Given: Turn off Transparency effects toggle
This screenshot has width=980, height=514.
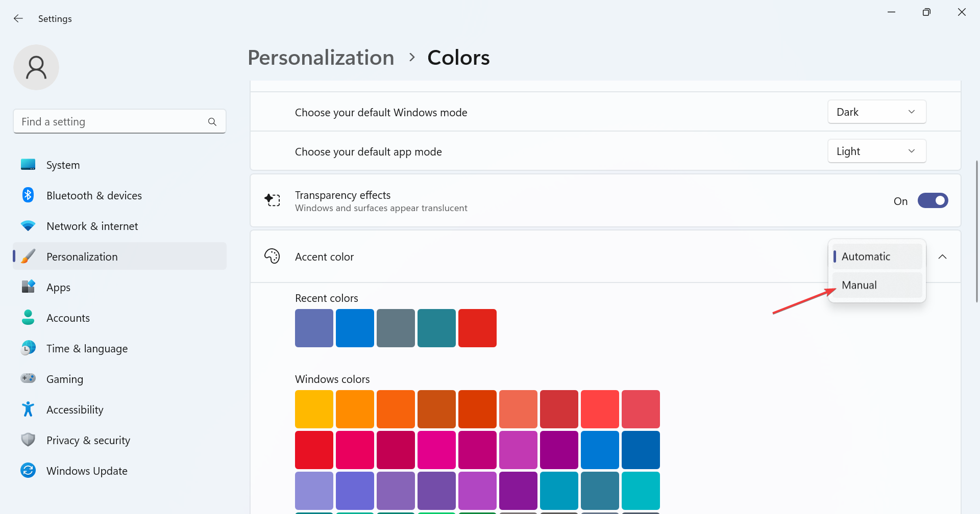Looking at the screenshot, I should 933,200.
